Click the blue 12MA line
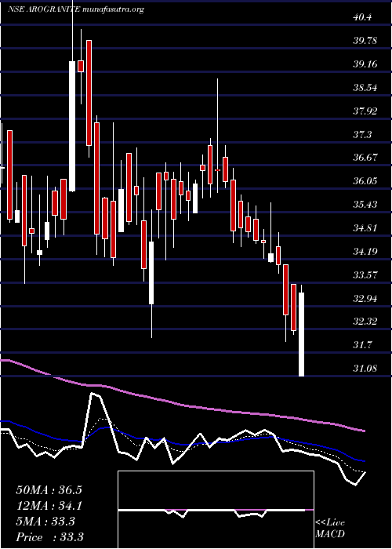392x549 pixels. point(182,444)
